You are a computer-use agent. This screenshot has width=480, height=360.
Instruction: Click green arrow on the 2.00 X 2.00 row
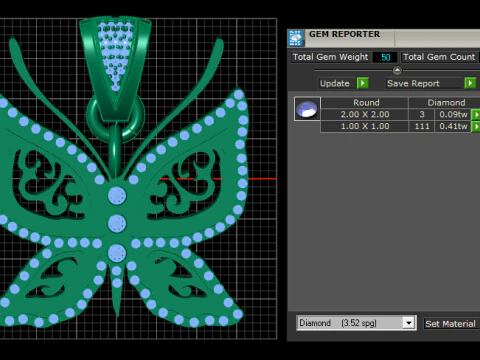coord(476,115)
